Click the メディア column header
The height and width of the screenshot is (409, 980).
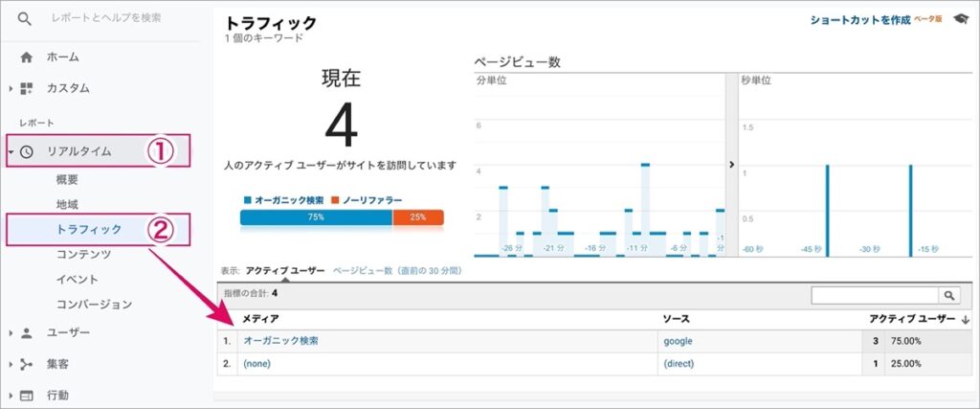pos(260,320)
